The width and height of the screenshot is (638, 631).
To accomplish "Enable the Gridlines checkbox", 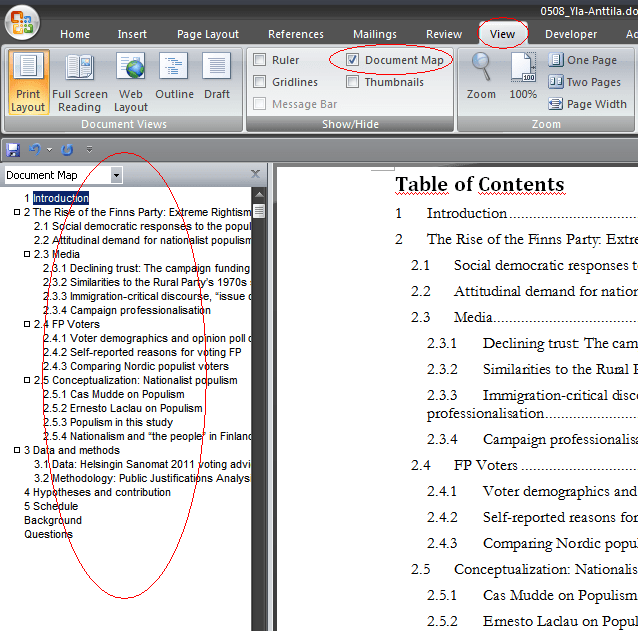I will (260, 82).
